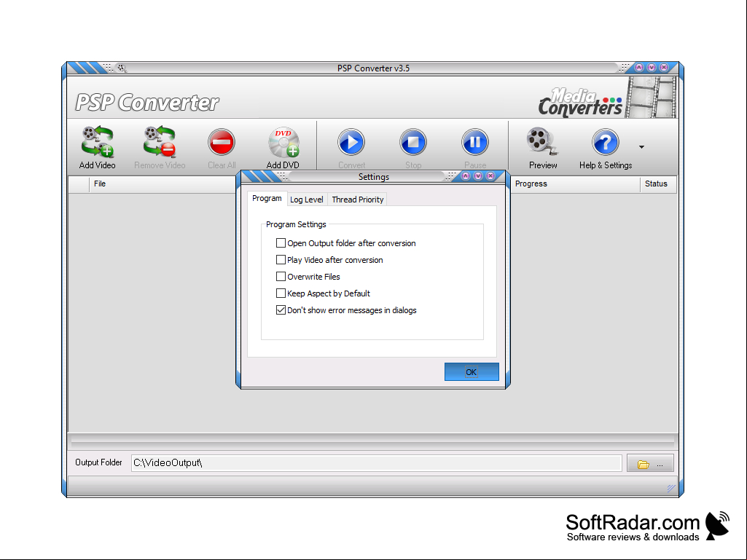Expand the Help & Settings dropdown arrow
Screen dimensions: 747x560
[x=642, y=147]
